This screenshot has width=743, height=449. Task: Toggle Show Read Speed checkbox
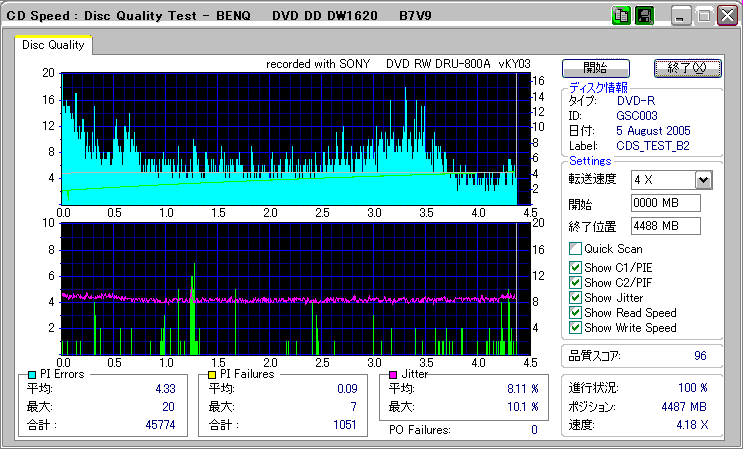(575, 312)
